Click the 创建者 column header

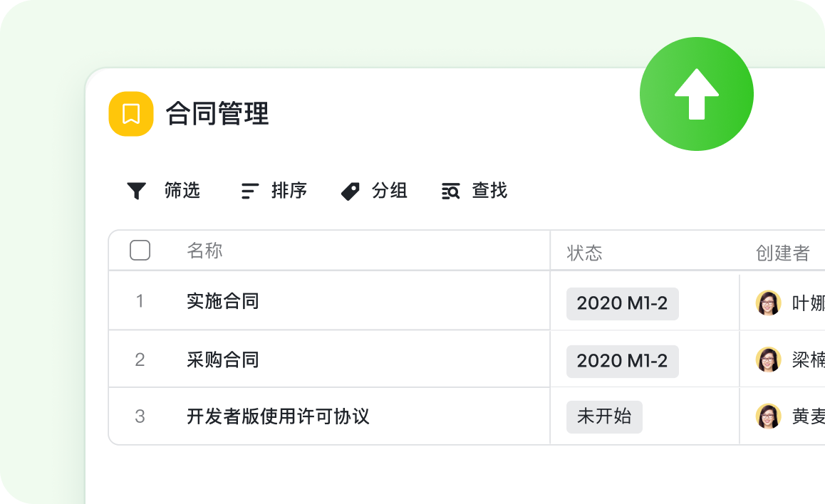(782, 253)
